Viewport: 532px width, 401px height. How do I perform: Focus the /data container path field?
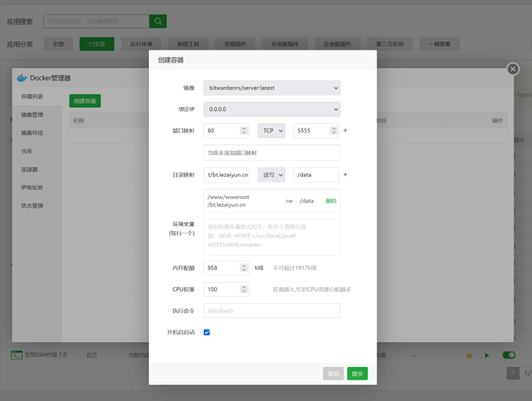point(316,175)
